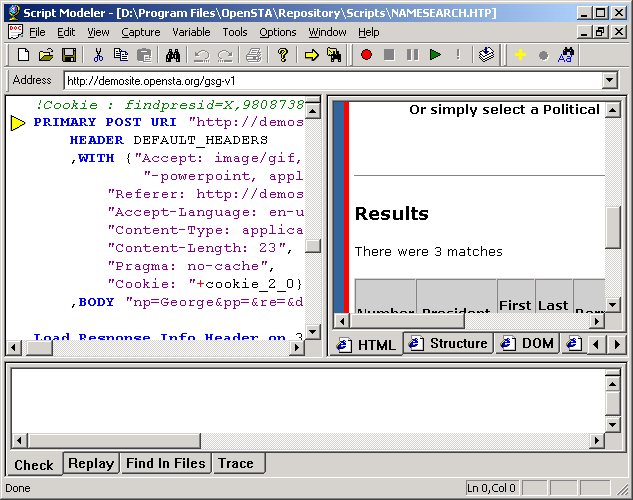The height and width of the screenshot is (500, 633).
Task: Open the Window menu
Action: click(327, 32)
